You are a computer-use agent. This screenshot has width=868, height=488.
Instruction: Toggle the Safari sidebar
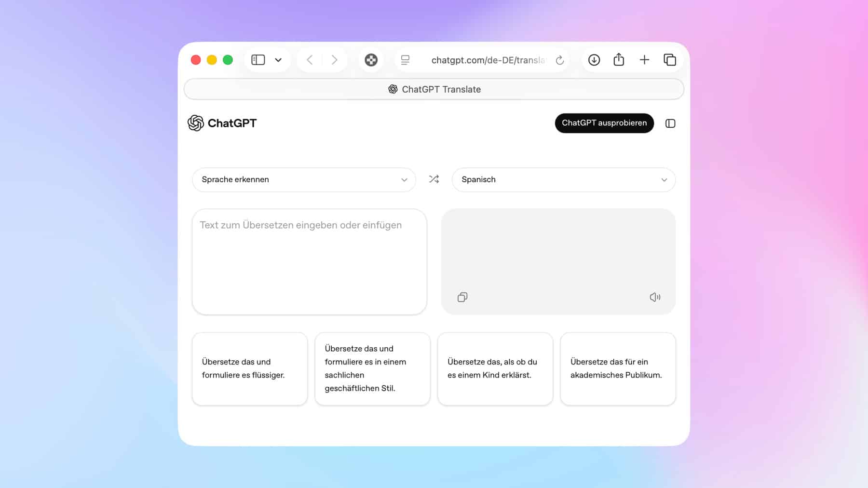258,60
